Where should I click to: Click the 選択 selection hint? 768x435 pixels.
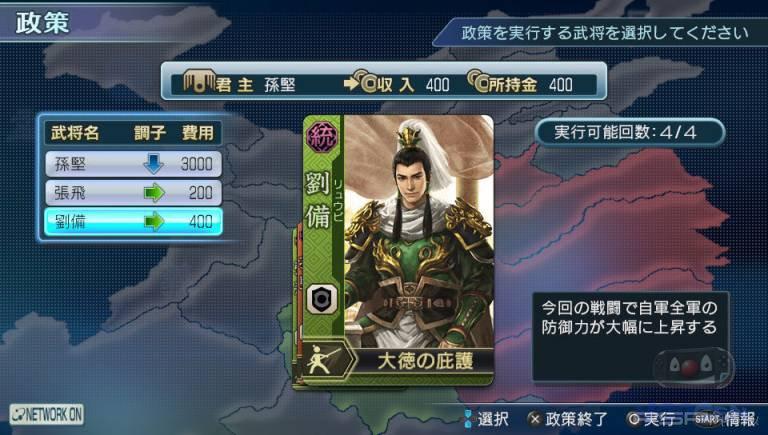point(486,419)
